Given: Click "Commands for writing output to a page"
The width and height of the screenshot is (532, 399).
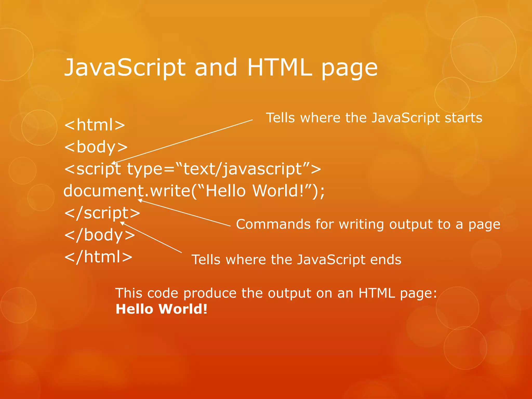Looking at the screenshot, I should pyautogui.click(x=368, y=225).
